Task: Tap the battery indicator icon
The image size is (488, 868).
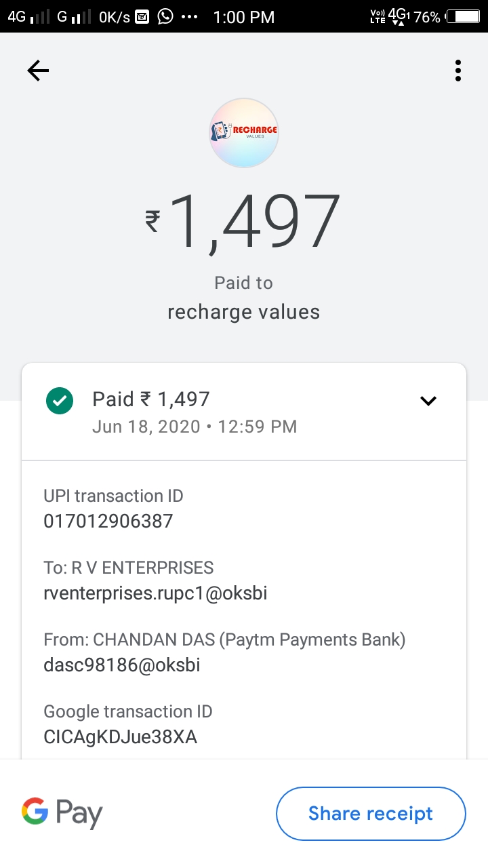Action: pyautogui.click(x=467, y=17)
